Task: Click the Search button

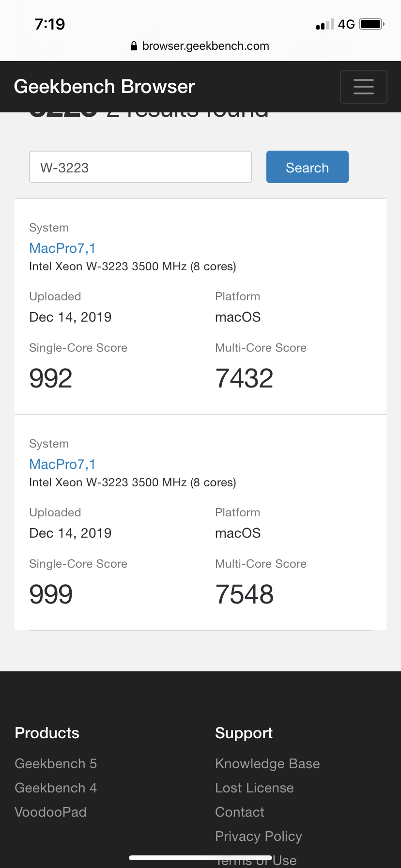Action: (308, 167)
